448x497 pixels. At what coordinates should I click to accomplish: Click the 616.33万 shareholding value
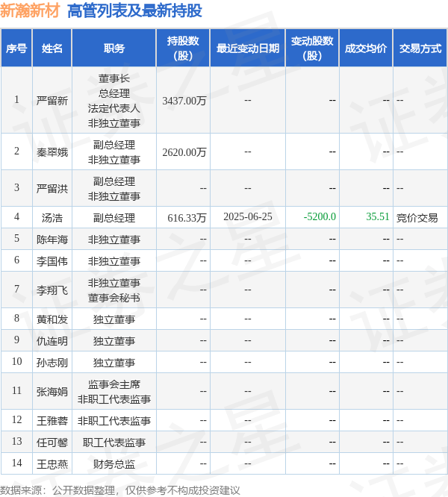point(187,218)
